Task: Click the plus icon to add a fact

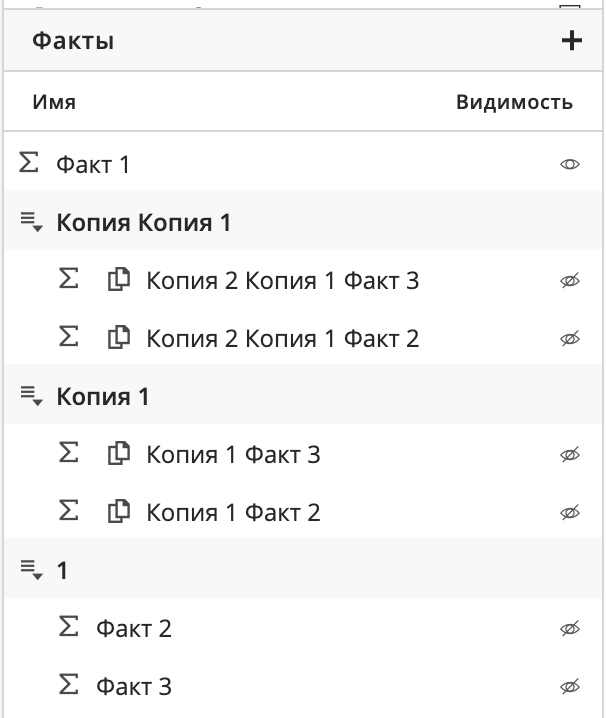Action: tap(572, 41)
